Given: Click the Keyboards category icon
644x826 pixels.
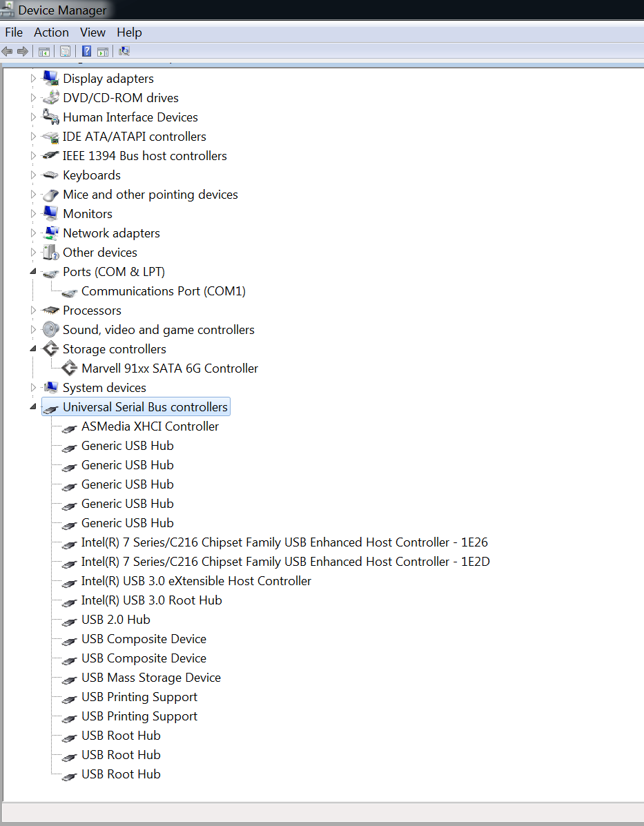Looking at the screenshot, I should tap(50, 175).
